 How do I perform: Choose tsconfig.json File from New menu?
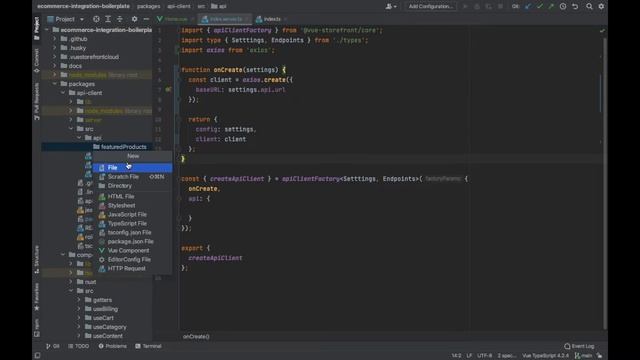coord(132,232)
